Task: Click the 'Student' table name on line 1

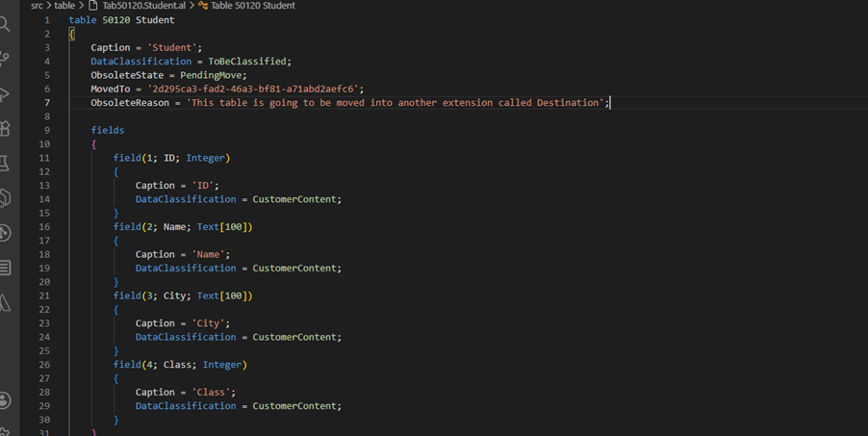Action: pos(155,20)
